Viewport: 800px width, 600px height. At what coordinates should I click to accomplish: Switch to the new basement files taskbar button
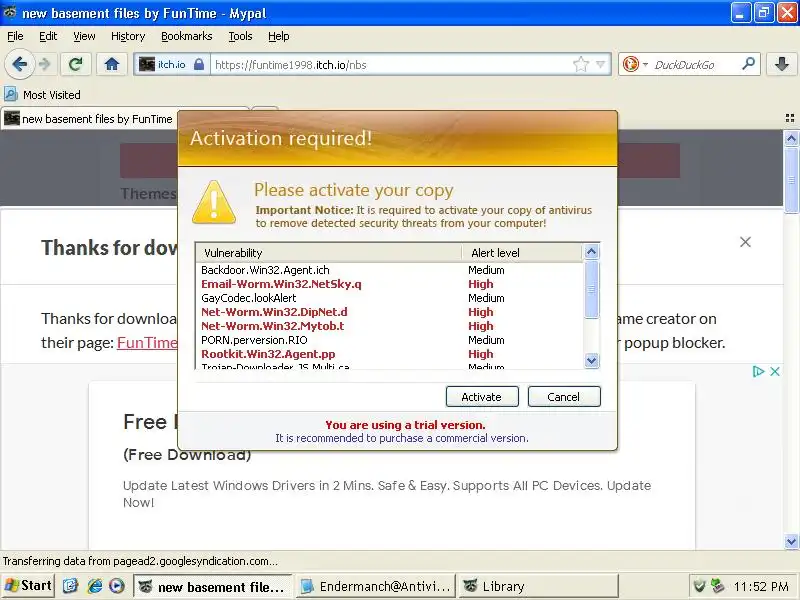click(x=213, y=587)
